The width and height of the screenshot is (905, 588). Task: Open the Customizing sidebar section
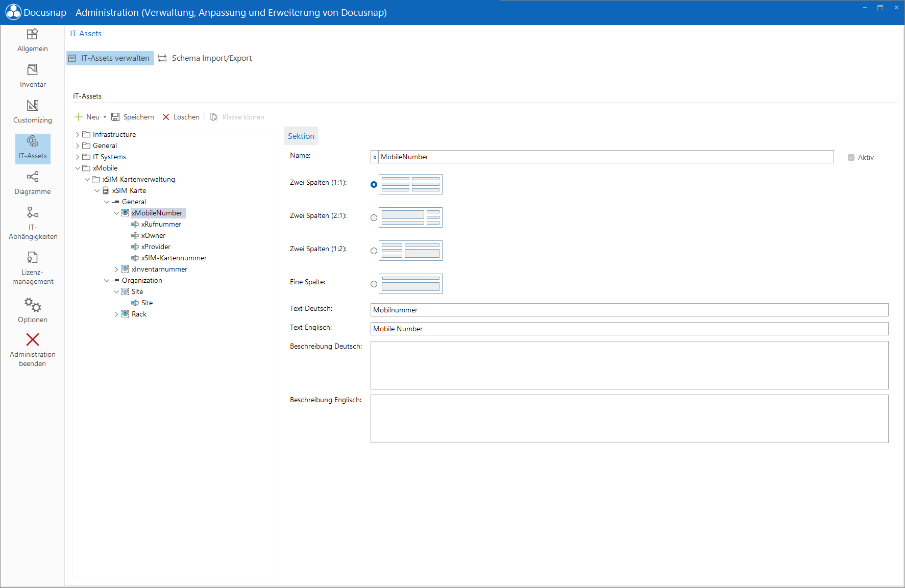coord(33,112)
